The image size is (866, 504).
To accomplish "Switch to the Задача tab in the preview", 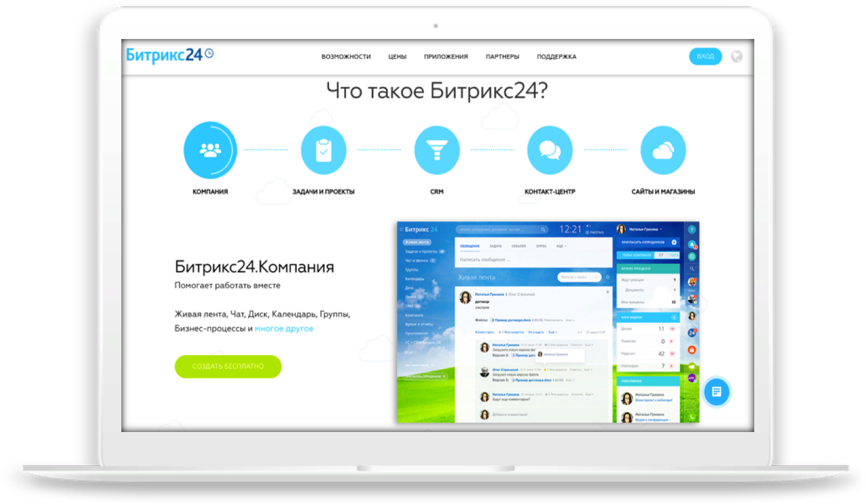I will click(495, 246).
